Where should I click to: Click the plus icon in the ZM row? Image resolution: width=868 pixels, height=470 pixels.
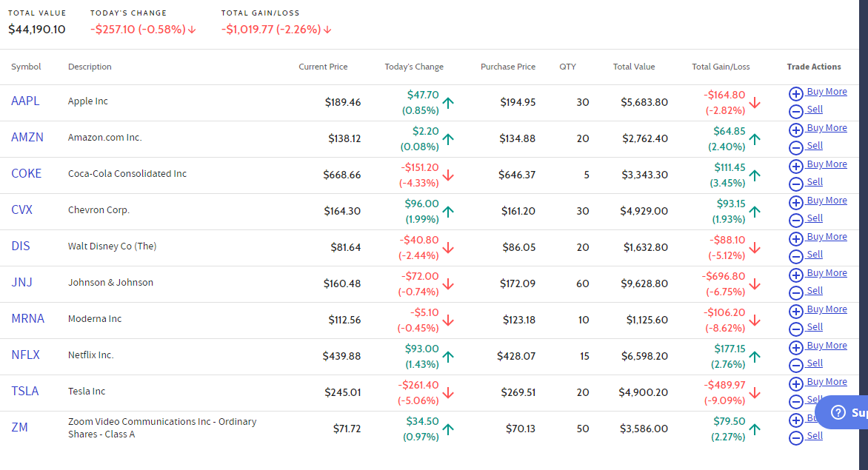click(795, 420)
